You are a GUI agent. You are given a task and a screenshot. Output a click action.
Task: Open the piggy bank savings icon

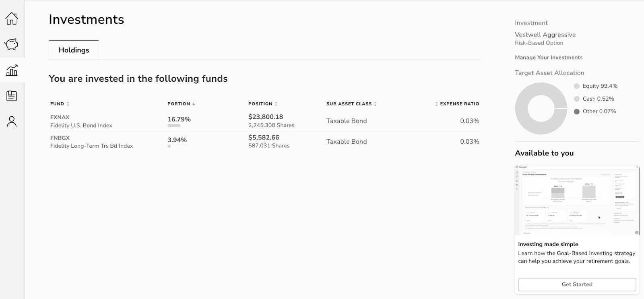point(12,44)
